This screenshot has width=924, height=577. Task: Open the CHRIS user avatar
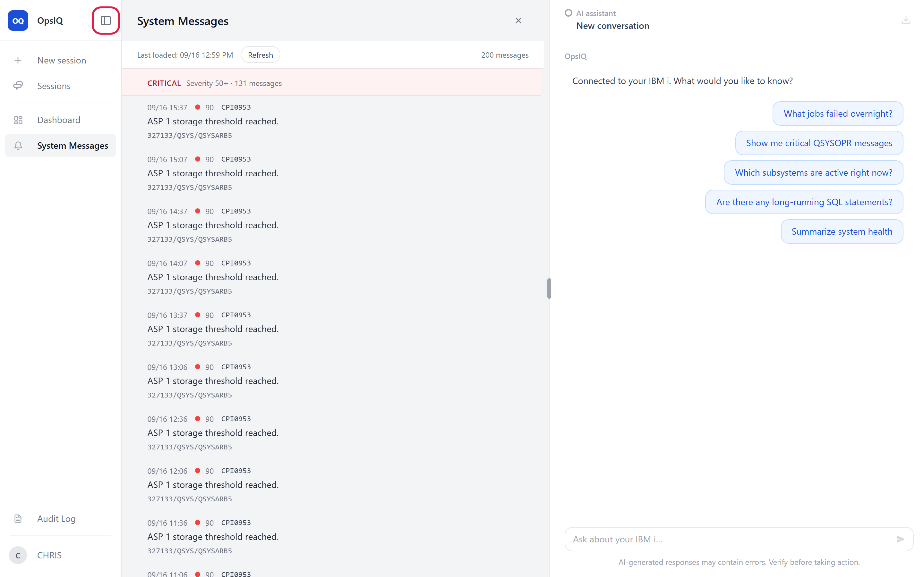coord(18,555)
